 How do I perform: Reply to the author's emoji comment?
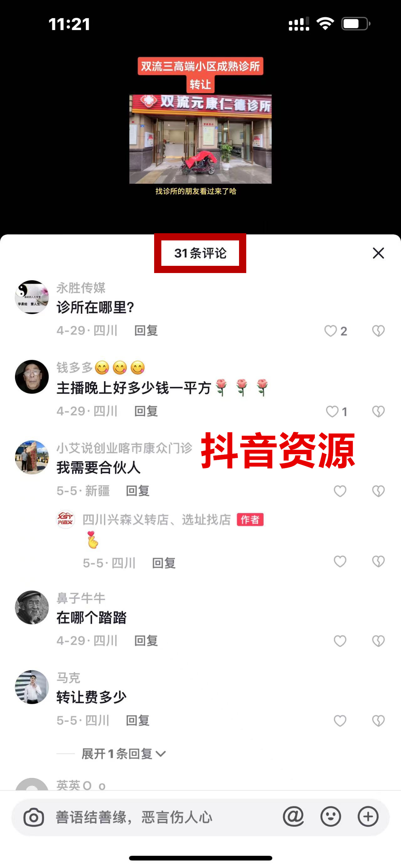(164, 563)
